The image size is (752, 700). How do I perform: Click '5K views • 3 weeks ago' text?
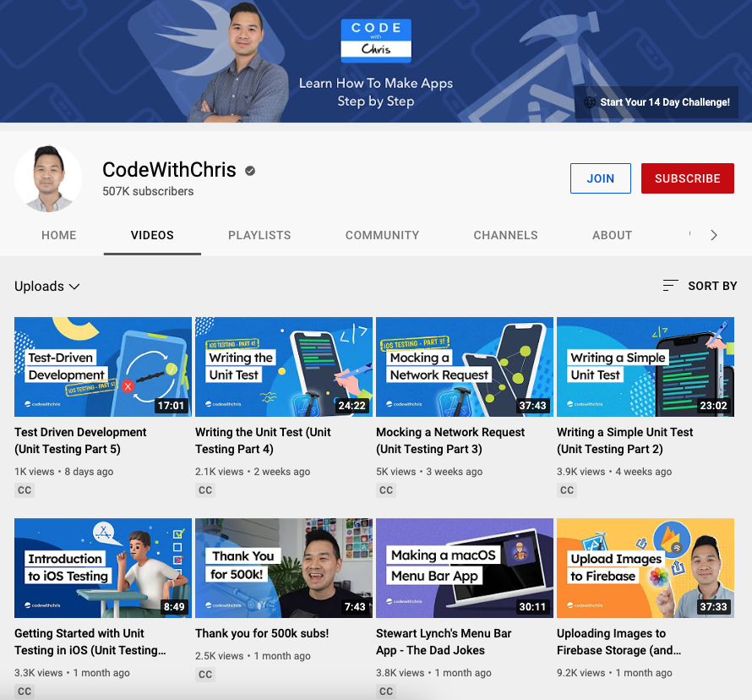[429, 472]
